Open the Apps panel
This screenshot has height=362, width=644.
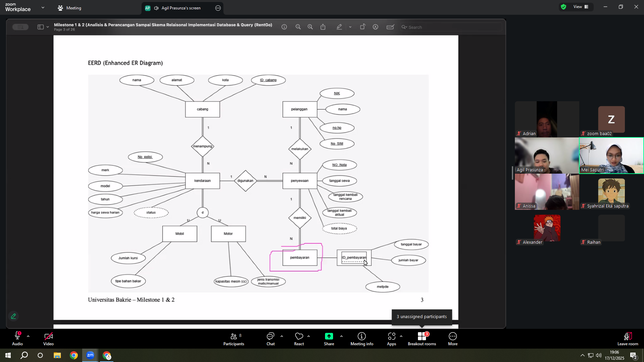[391, 339]
